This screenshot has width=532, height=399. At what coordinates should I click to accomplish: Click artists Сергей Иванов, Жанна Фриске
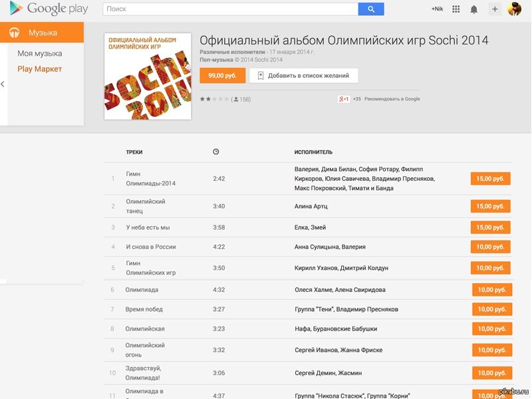[x=338, y=350]
